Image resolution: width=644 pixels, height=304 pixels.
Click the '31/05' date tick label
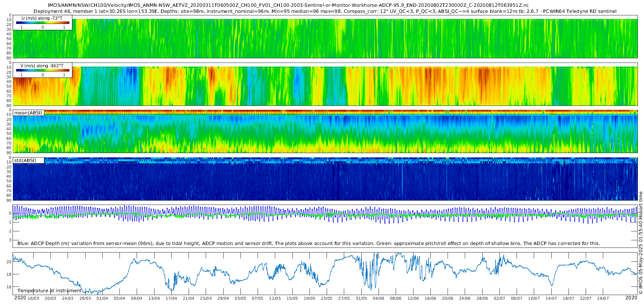361,298
